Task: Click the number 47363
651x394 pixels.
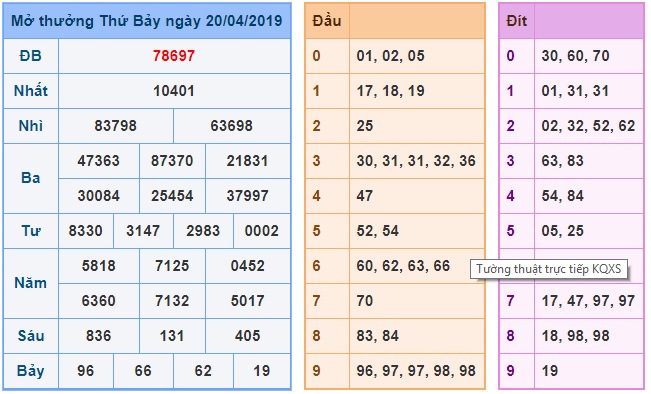Action: 99,161
